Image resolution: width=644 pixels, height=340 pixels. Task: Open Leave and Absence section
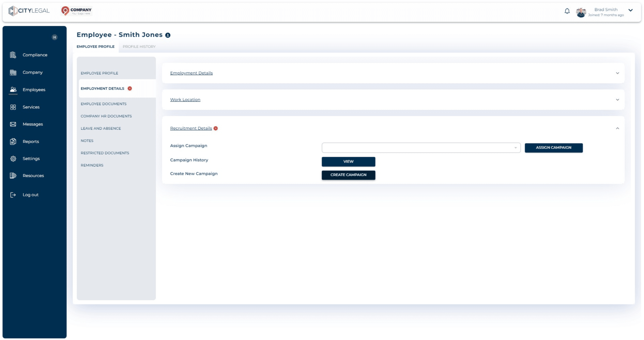(101, 128)
